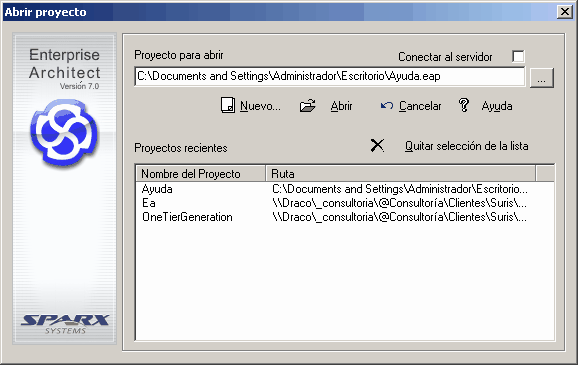Click the Proyecto para abrir path field
The image size is (578, 365).
(x=330, y=77)
